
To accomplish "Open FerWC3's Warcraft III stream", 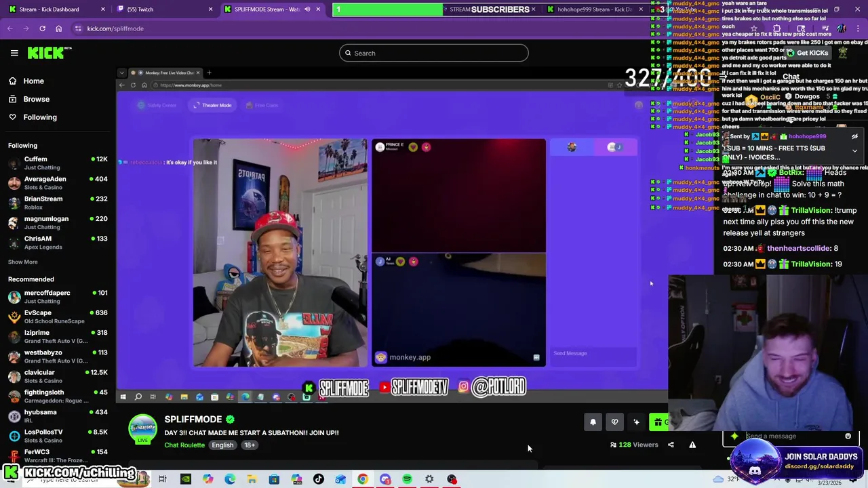I will [x=58, y=455].
